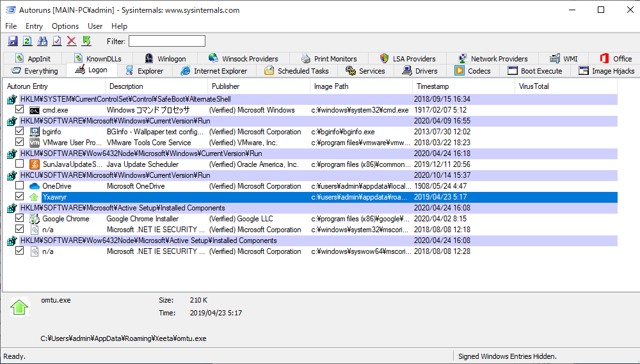Open the Print Monitors tab
This screenshot has height=364, width=640.
[329, 59]
